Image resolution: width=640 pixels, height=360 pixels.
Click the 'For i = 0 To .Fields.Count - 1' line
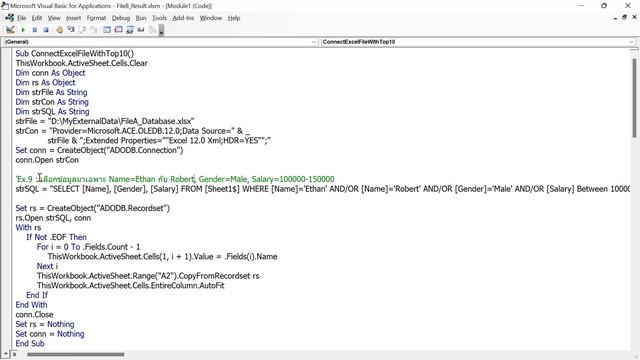(88, 247)
